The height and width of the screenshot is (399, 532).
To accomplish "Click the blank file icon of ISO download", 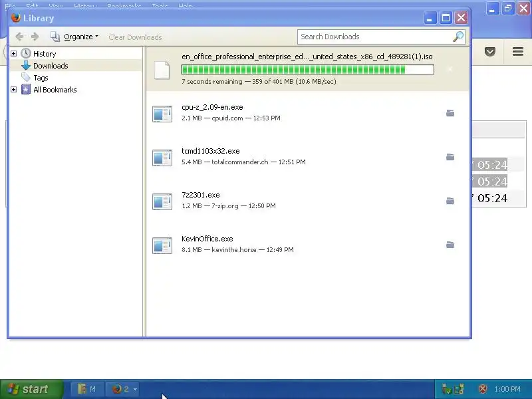I will coord(162,70).
